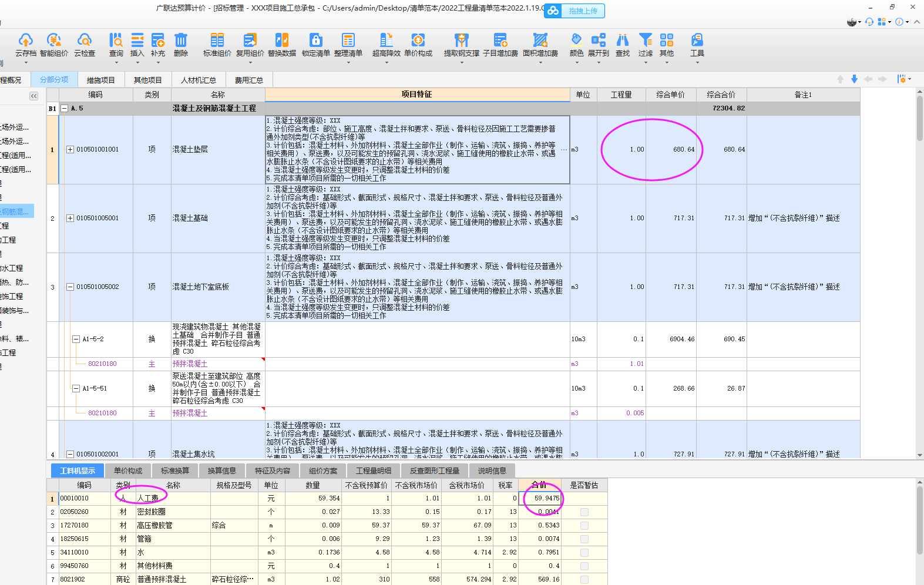This screenshot has width=924, height=585.
Task: Toggle 是否暂估 checkbox for 水
Action: pos(584,553)
